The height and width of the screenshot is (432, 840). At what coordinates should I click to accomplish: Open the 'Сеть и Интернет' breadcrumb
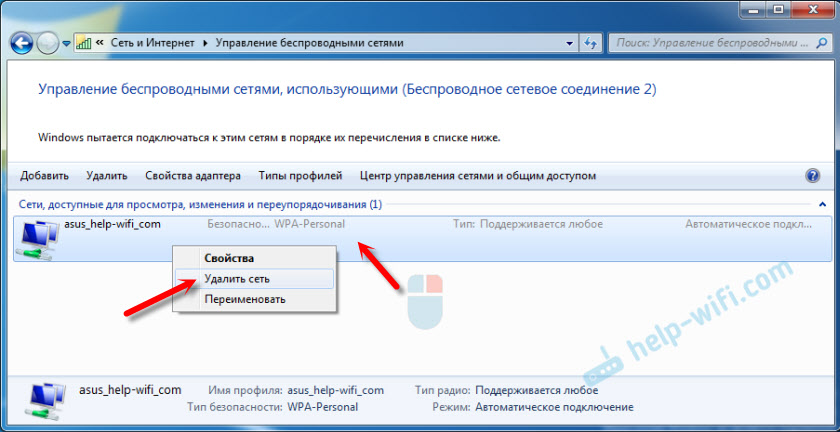tap(153, 43)
